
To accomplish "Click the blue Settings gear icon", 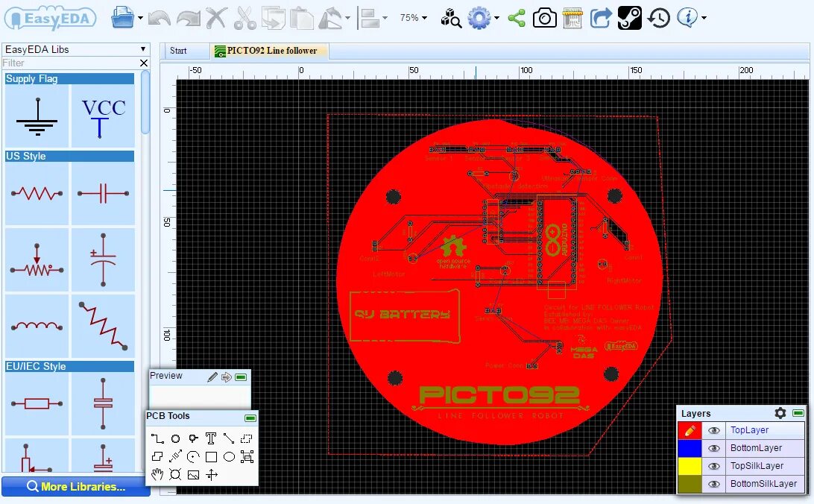I will click(x=479, y=18).
